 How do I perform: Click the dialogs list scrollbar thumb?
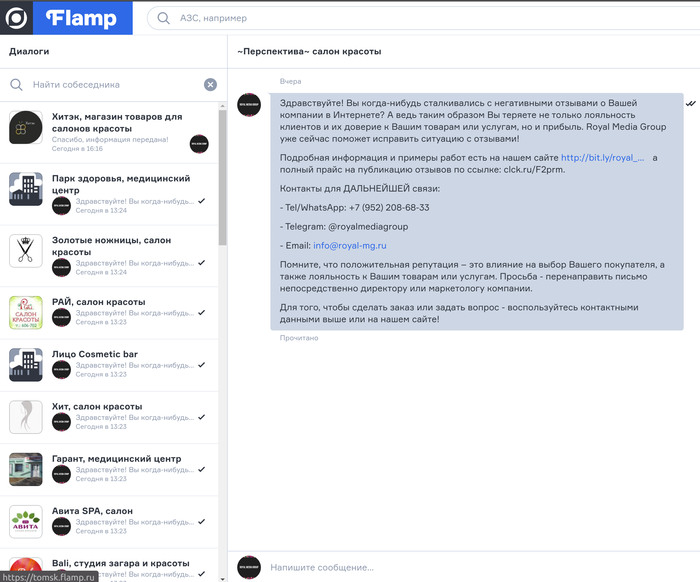click(x=223, y=178)
